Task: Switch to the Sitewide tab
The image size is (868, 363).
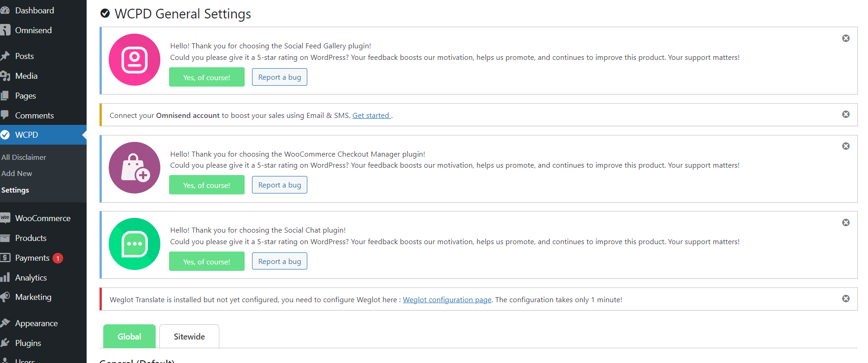Action: (x=189, y=336)
